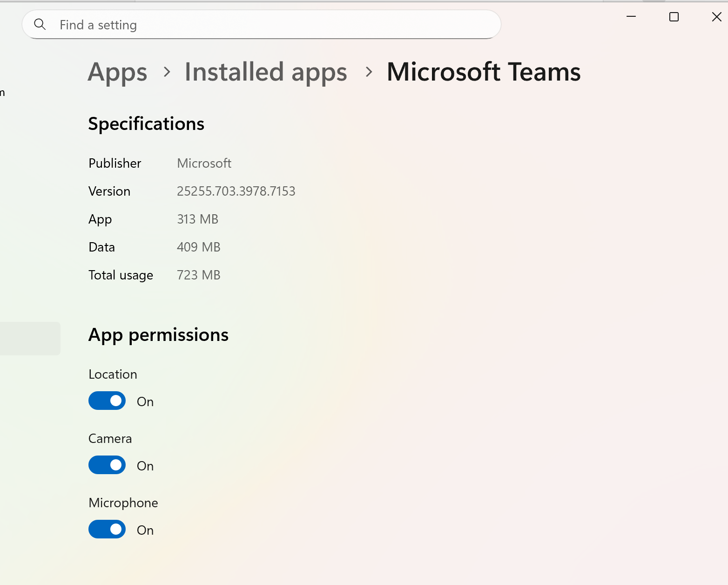Click the Camera label
Image resolution: width=728 pixels, height=585 pixels.
[x=110, y=439]
